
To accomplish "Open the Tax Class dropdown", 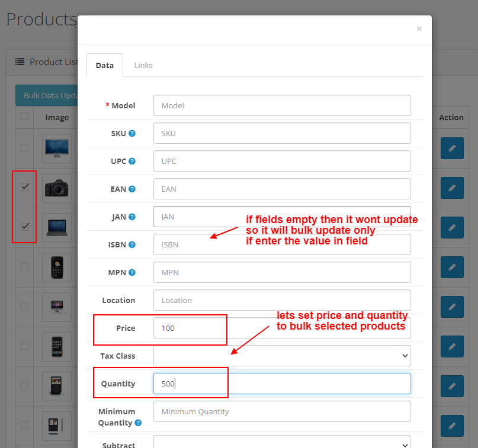I will (282, 356).
